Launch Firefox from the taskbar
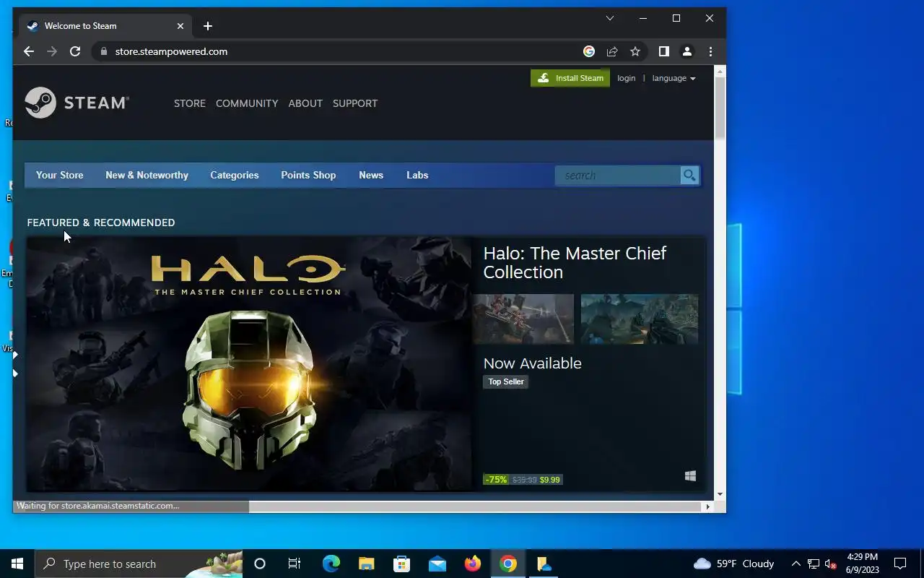 tap(473, 564)
